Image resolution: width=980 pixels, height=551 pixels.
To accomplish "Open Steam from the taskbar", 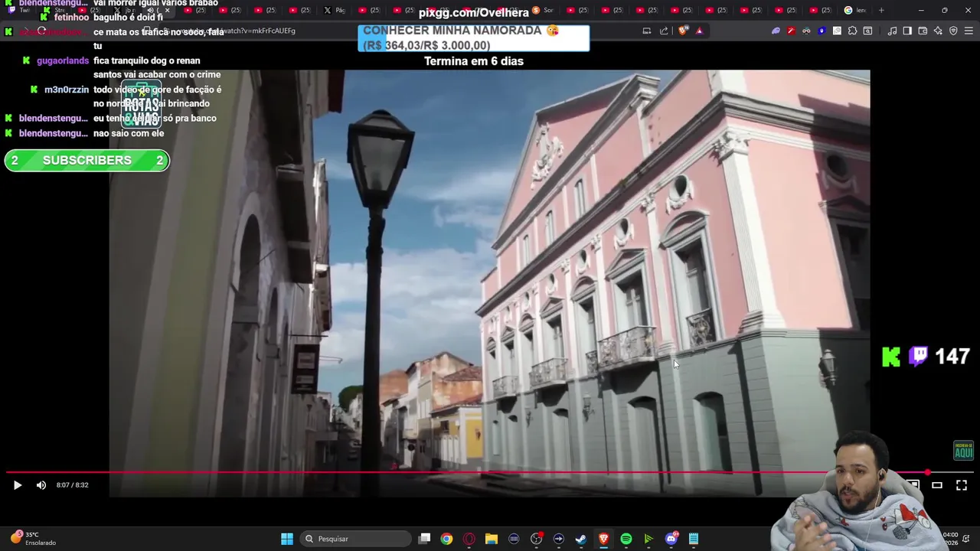I will click(581, 539).
